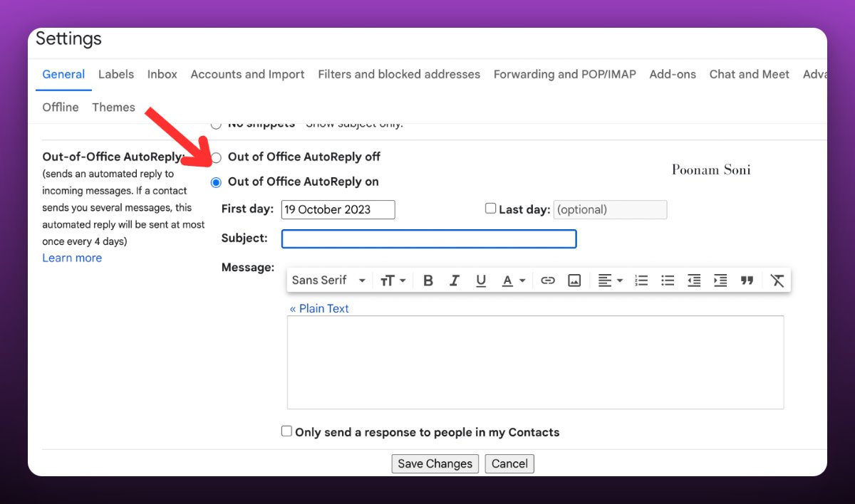The image size is (855, 504).
Task: Click the First day date field
Action: (x=338, y=209)
